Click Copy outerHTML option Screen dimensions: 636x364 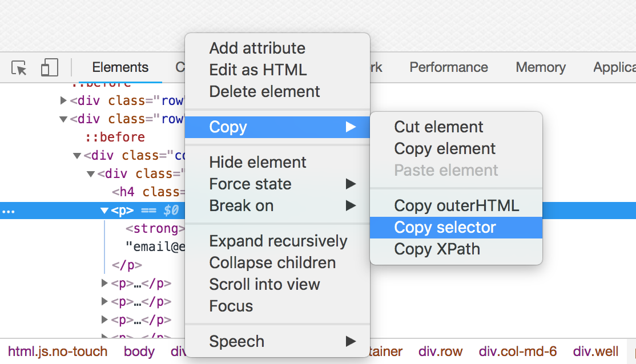tap(456, 206)
